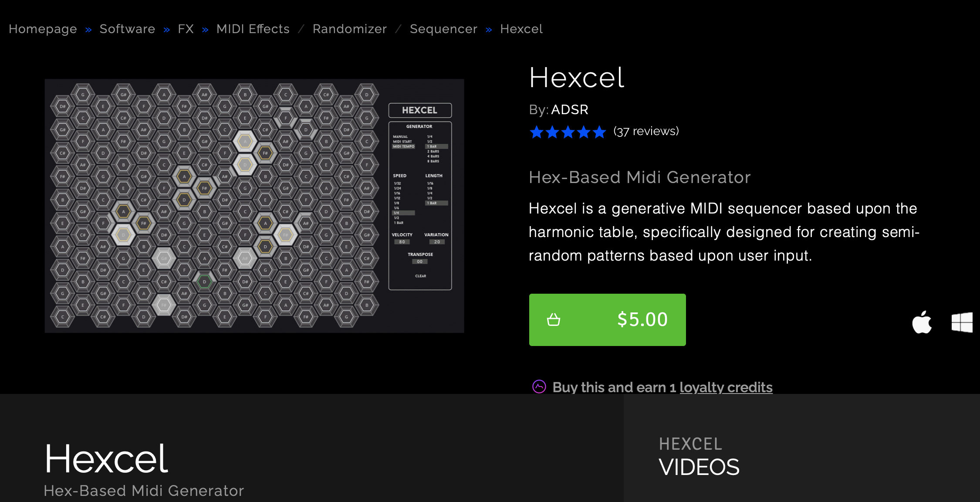Open the Homepage breadcrumb link
This screenshot has height=502, width=980.
[43, 29]
